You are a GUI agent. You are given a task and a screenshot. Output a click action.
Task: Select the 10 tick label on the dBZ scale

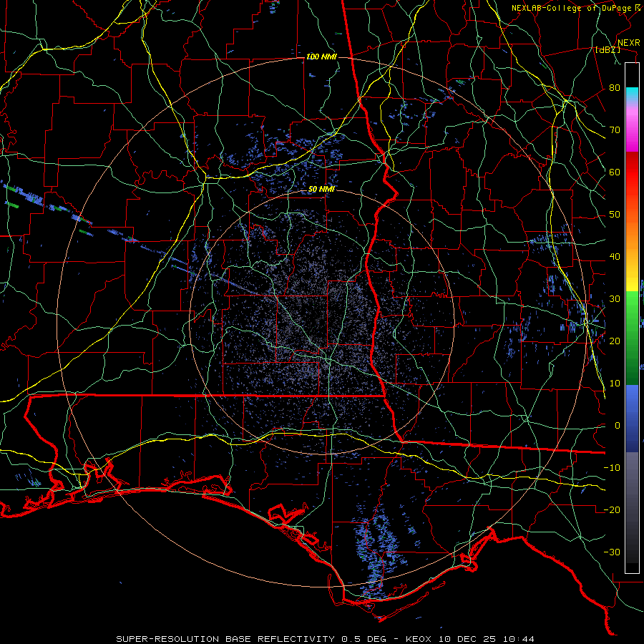[x=615, y=384]
